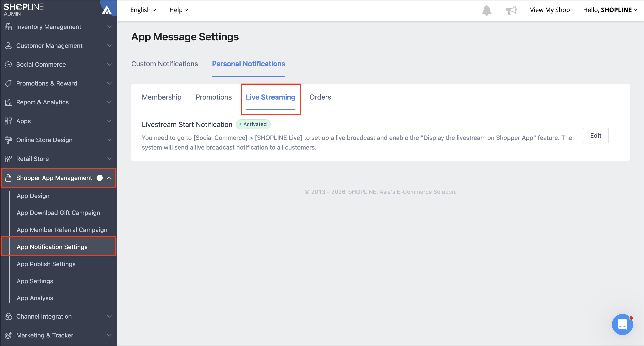The image size is (644, 346).
Task: Open App Member Referral Campaign
Action: [x=62, y=230]
